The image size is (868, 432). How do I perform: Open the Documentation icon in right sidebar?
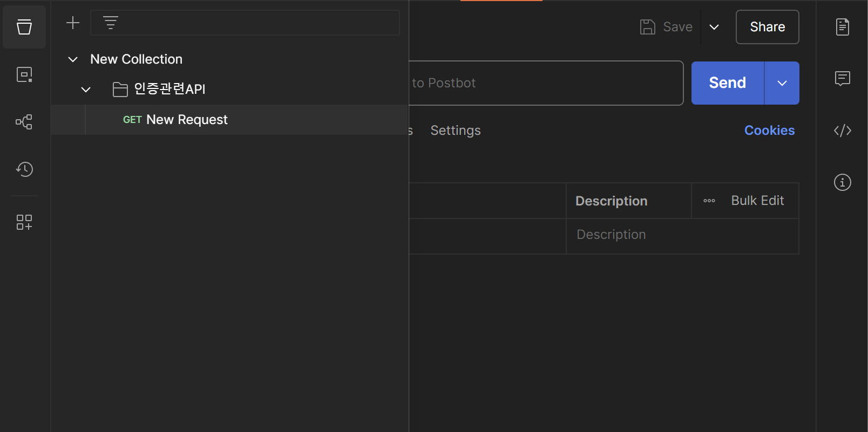coord(843,27)
